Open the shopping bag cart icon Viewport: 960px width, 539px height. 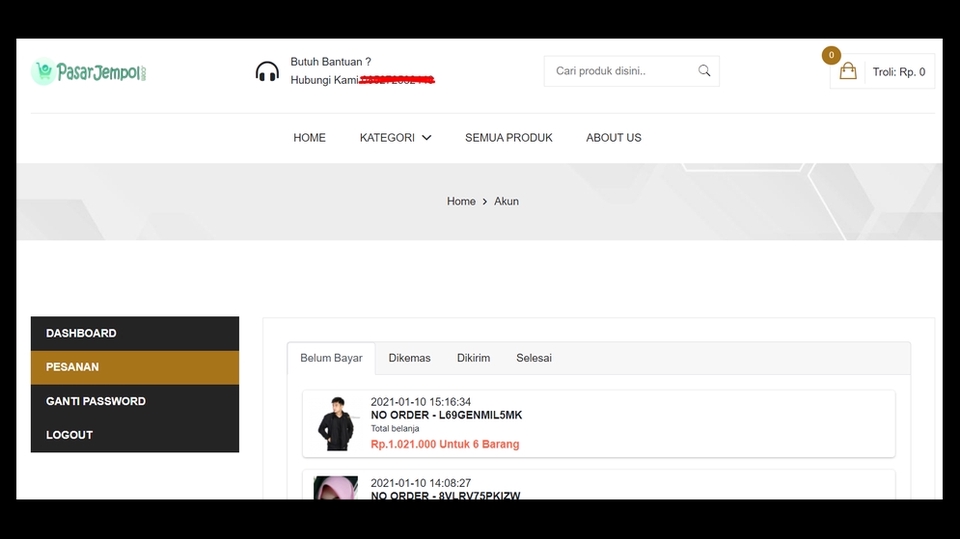click(x=848, y=72)
